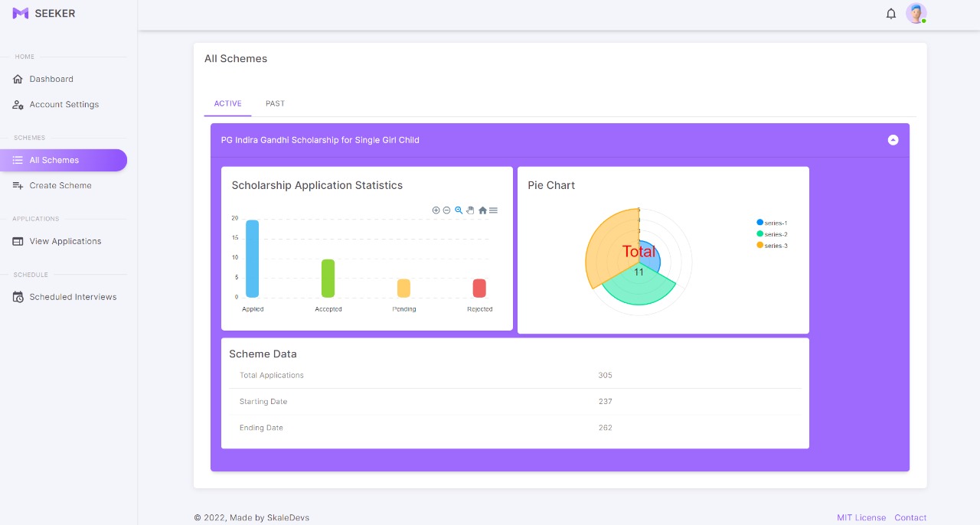Viewport: 980px width, 525px height.
Task: Click the zoom-out icon on the statistics chart
Action: pos(446,210)
